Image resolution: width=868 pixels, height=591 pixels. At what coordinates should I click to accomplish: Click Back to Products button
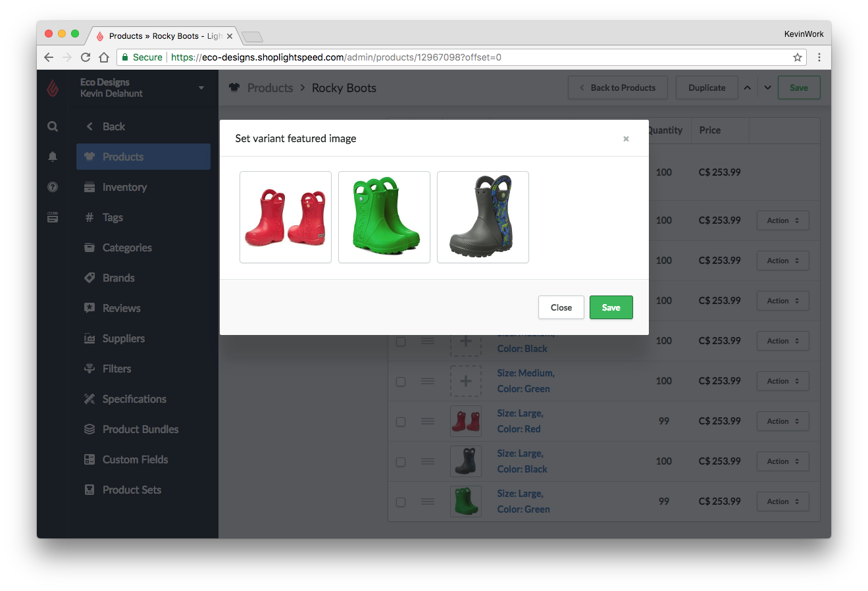point(617,88)
